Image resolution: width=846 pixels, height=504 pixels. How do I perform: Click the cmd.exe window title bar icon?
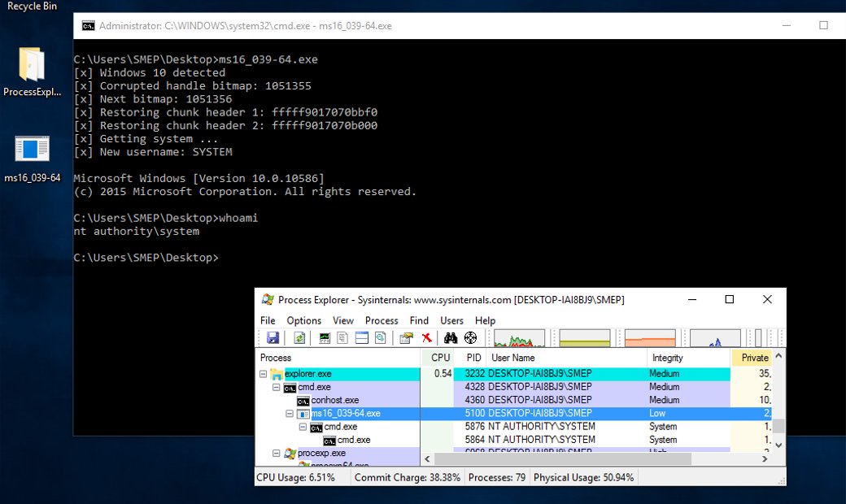tap(88, 25)
